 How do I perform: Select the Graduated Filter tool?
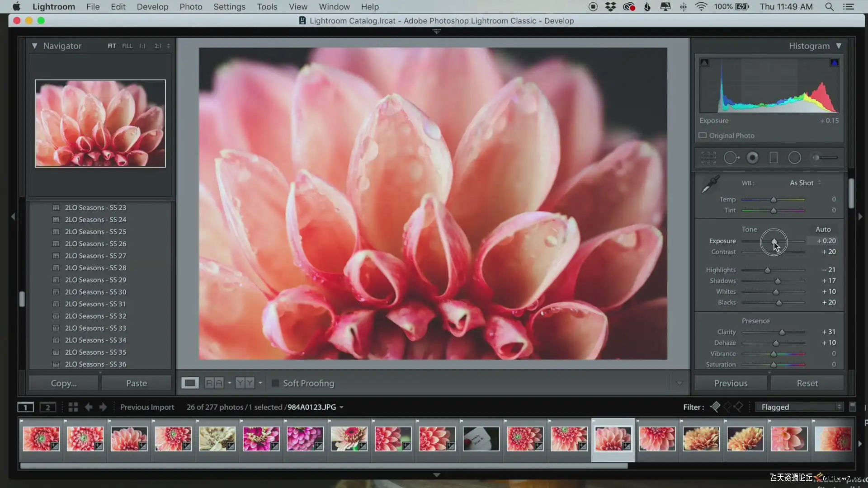pyautogui.click(x=774, y=158)
